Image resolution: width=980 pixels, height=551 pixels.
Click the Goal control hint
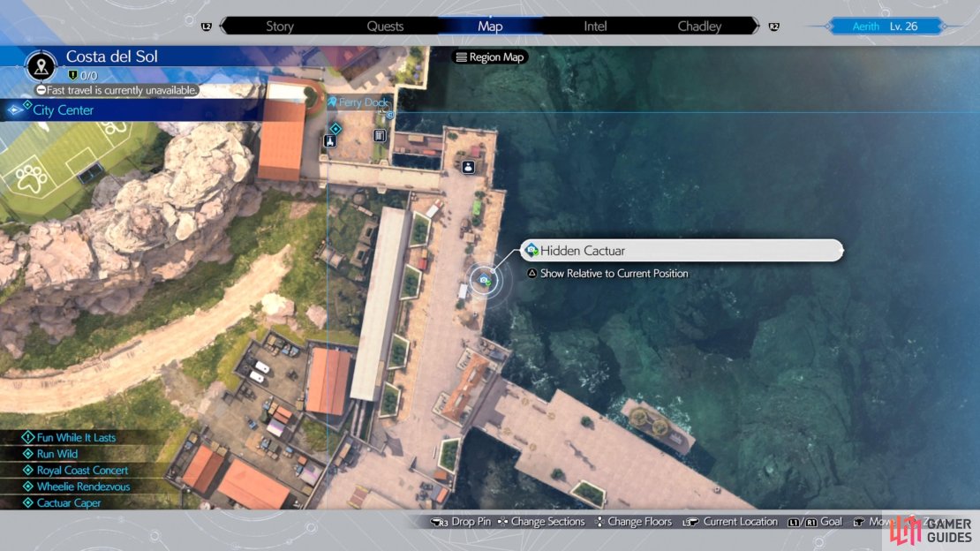(831, 522)
